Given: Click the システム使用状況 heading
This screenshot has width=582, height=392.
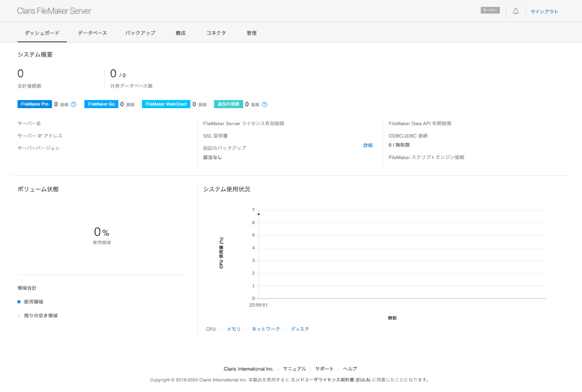Looking at the screenshot, I should point(226,189).
